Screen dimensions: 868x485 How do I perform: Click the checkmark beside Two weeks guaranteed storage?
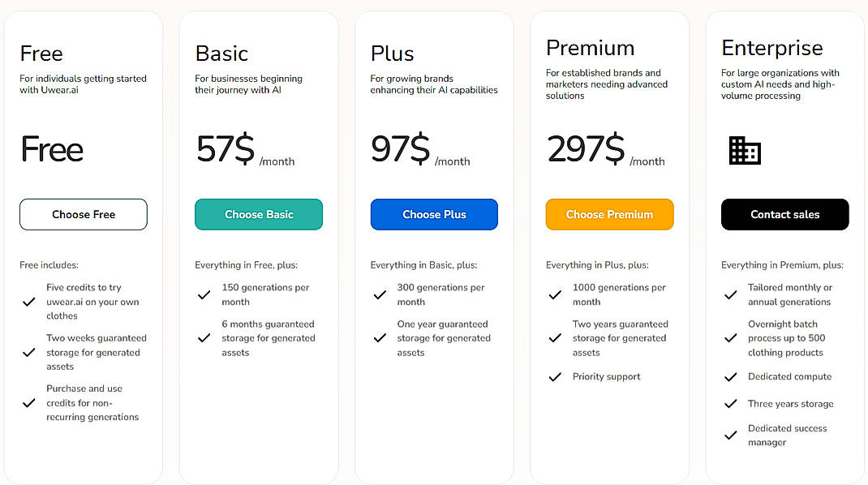click(x=28, y=352)
